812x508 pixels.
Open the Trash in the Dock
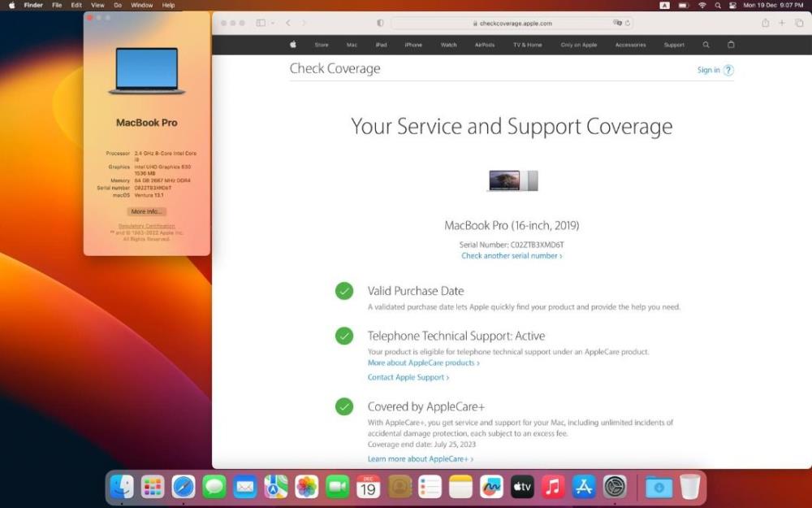(689, 487)
